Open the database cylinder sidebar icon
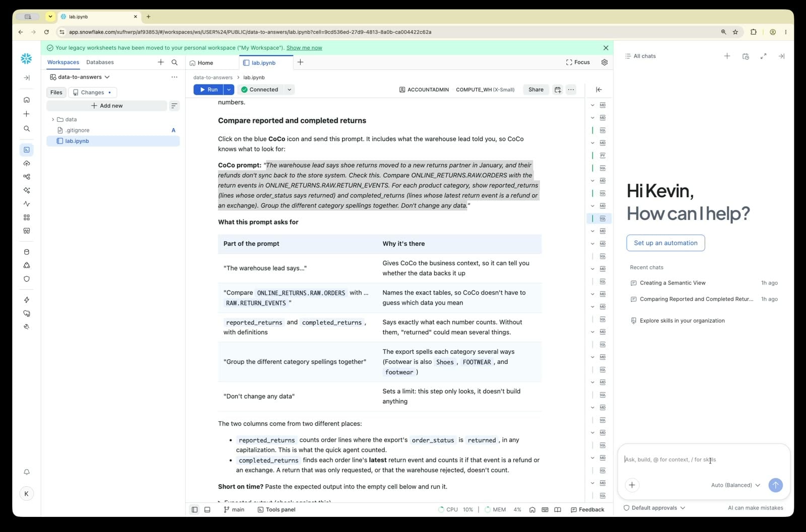The height and width of the screenshot is (532, 806). (27, 252)
